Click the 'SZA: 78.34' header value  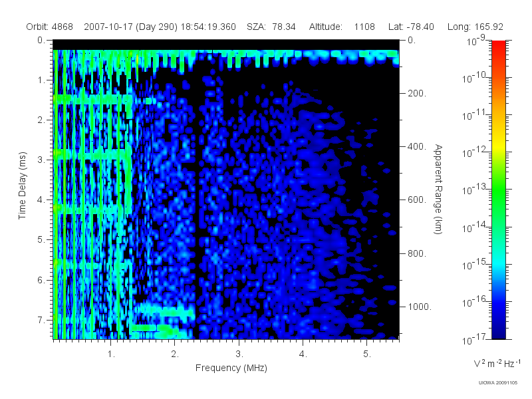click(x=271, y=27)
